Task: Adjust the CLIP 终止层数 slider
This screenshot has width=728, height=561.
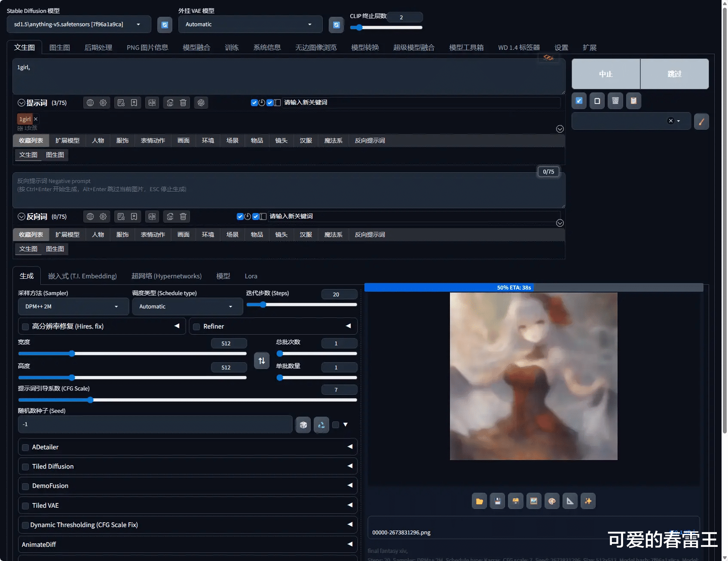Action: click(x=386, y=27)
